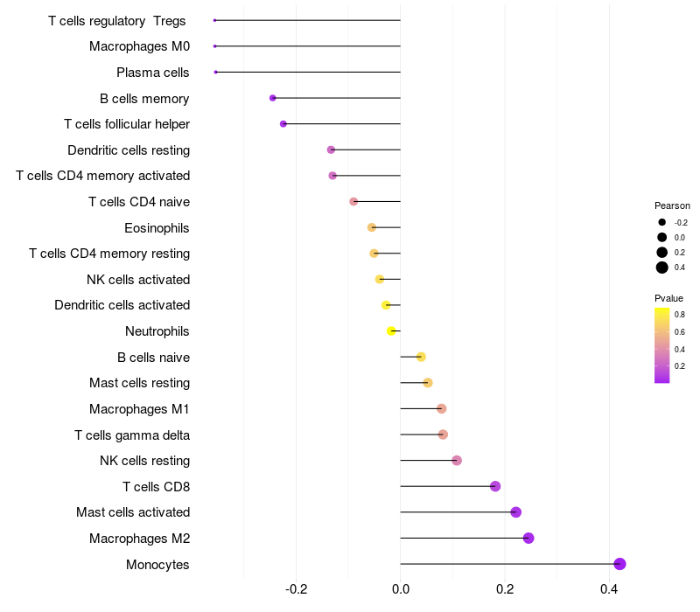Viewport: 700px width, 612px height.
Task: Click the 0.4 x-axis tick label
Action: (x=609, y=589)
